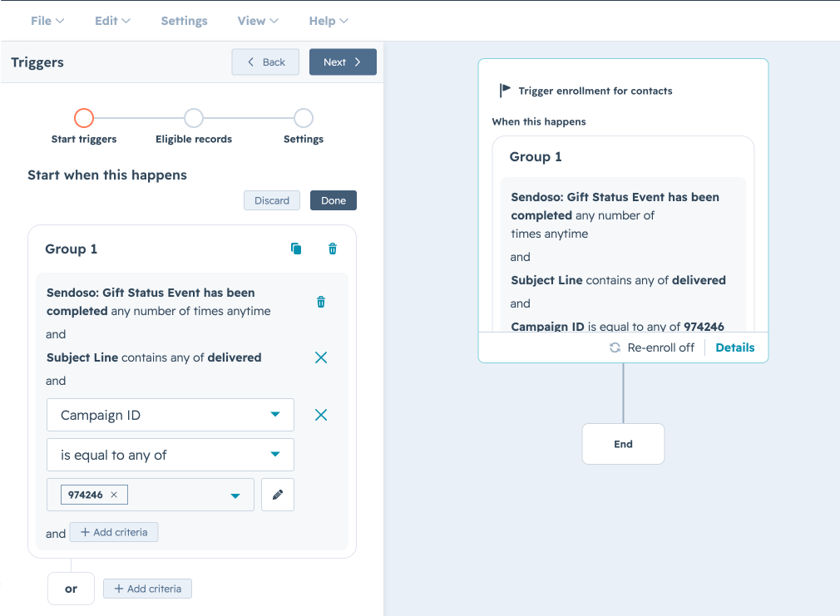Image resolution: width=840 pixels, height=616 pixels.
Task: Proceed with the Next button
Action: pyautogui.click(x=343, y=62)
